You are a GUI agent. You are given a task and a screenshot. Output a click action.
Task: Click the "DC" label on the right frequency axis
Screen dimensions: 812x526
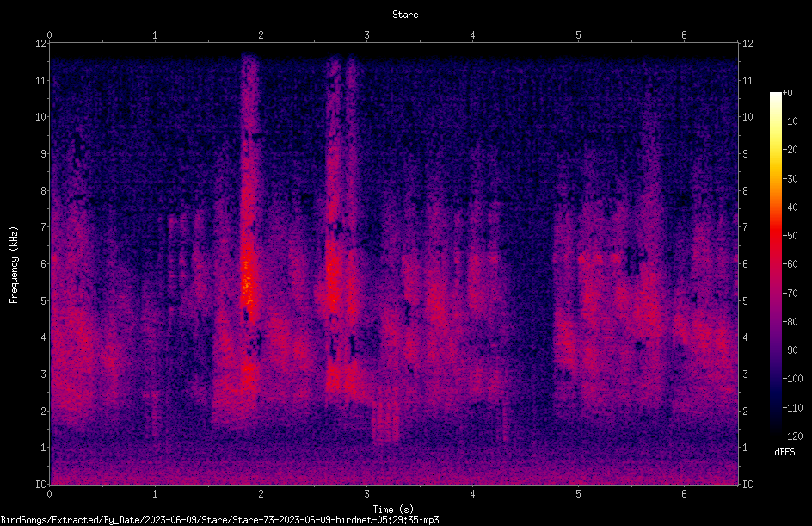coord(747,485)
